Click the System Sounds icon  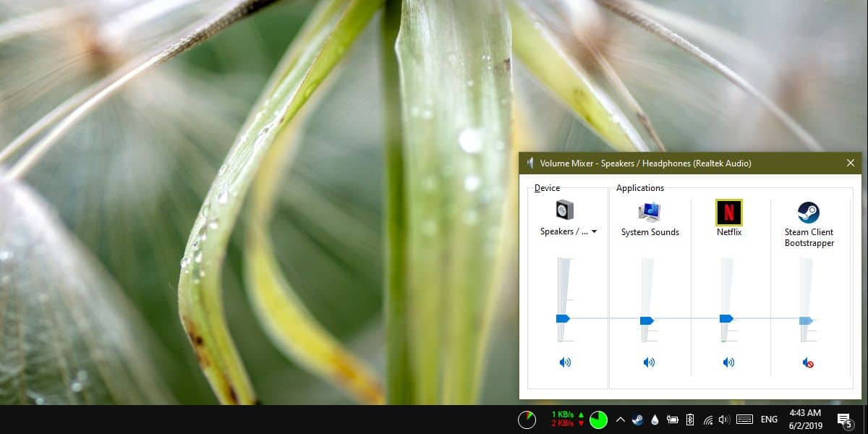tap(650, 211)
